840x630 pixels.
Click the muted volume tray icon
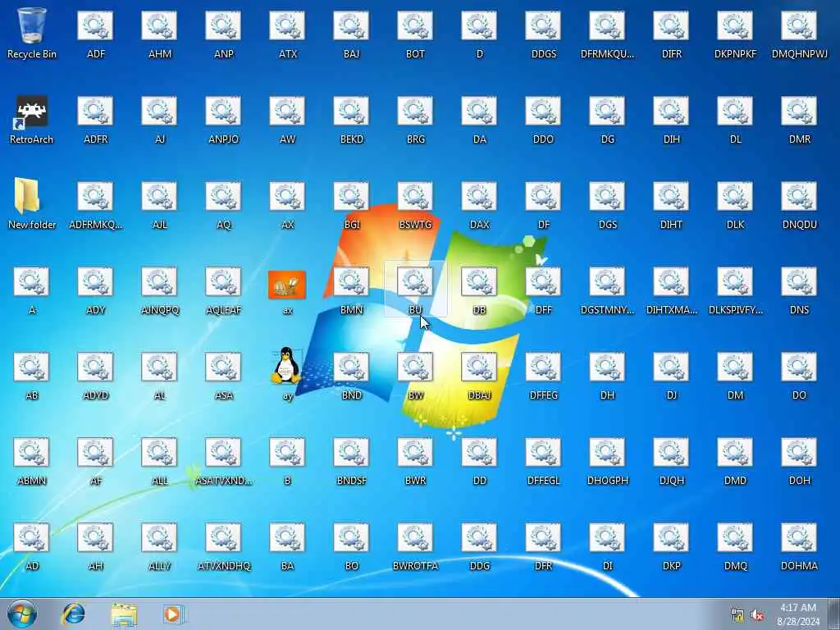(757, 615)
